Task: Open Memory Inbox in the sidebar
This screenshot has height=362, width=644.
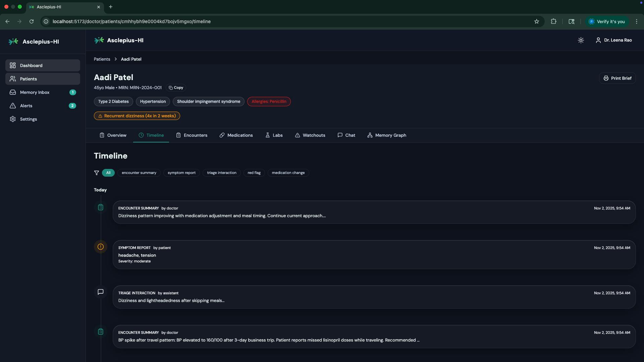Action: [x=35, y=93]
